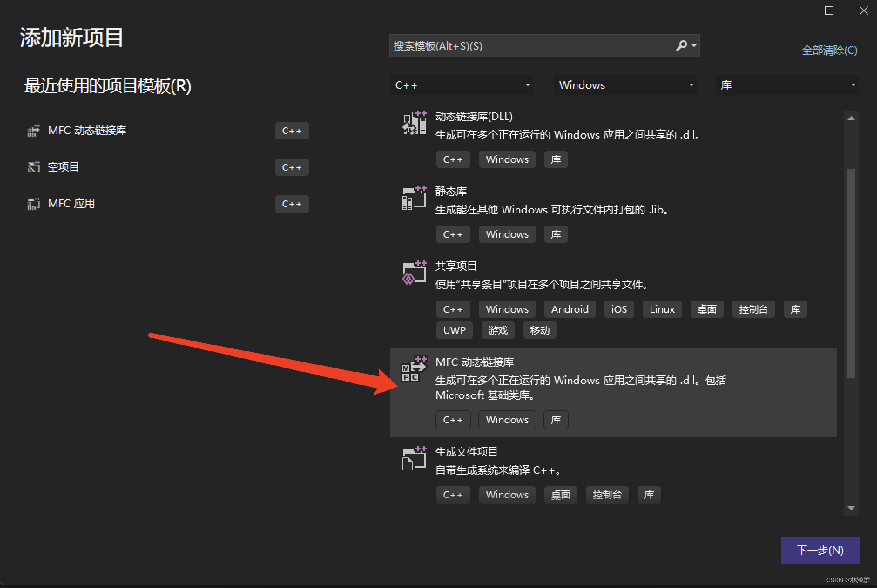Screen dimensions: 877x588
Task: Open the Windows platform filter dropdown
Action: tap(625, 85)
